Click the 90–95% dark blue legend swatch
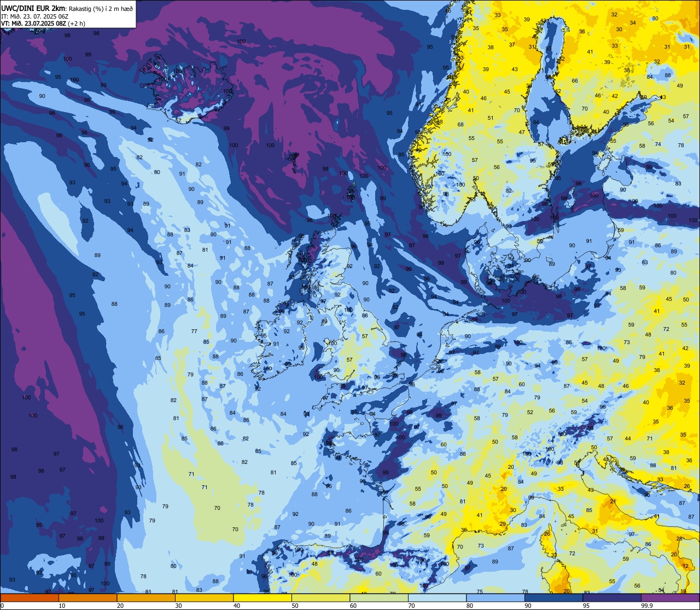This screenshot has width=700, height=610. pyautogui.click(x=553, y=597)
